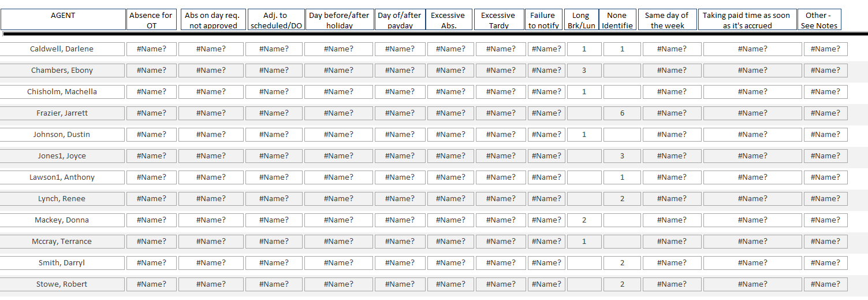Click the Stowe, Robert agent name field
Image resolution: width=868 pixels, height=300 pixels.
tap(62, 284)
